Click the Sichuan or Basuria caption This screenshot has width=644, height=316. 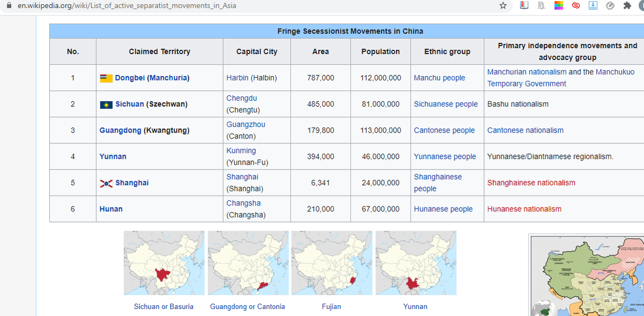pyautogui.click(x=164, y=307)
